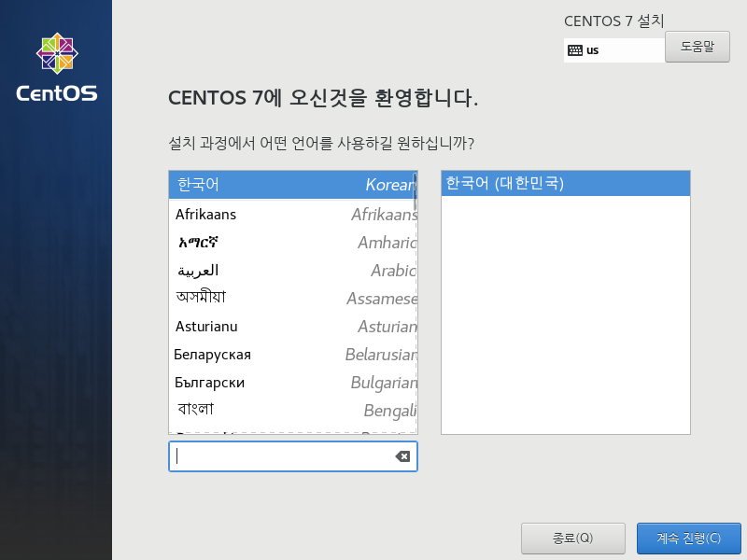Viewport: 747px width, 560px height.
Task: Click the 계속 진행(C) continue button
Action: [x=688, y=539]
